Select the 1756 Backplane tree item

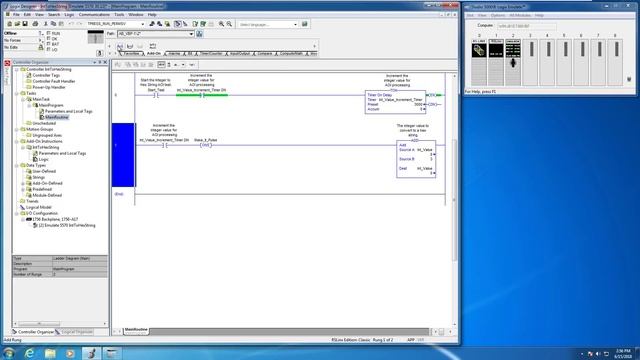click(x=55, y=220)
